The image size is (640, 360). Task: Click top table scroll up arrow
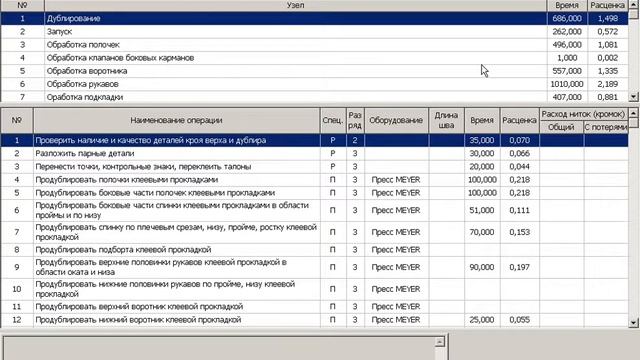tap(633, 4)
